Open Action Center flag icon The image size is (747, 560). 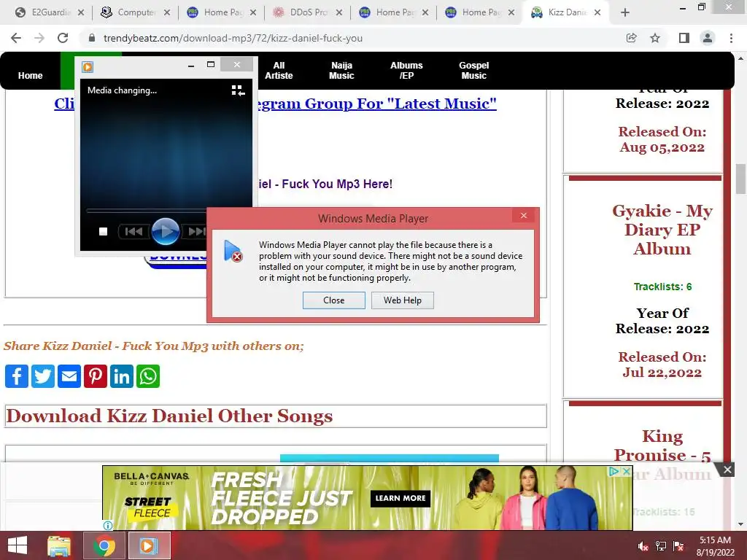[678, 546]
